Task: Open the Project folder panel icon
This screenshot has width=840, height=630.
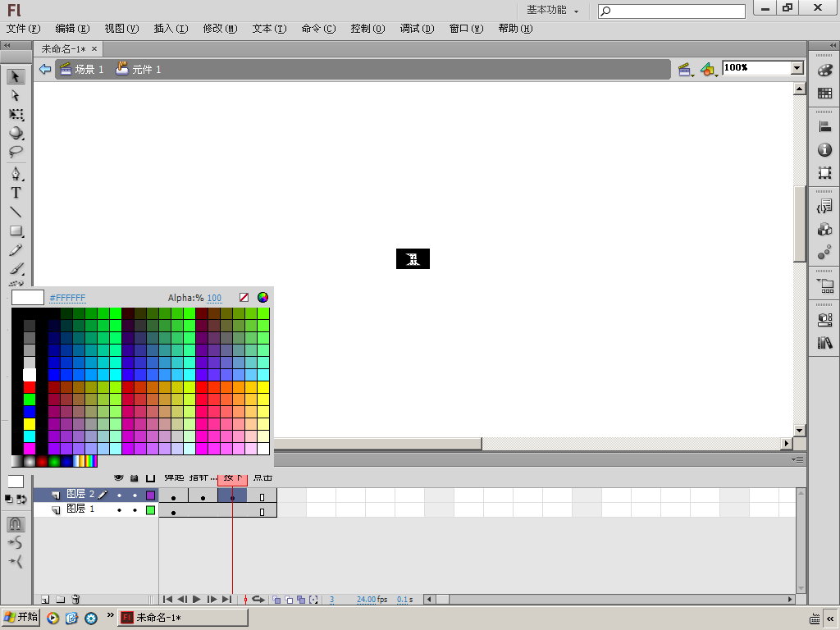Action: tap(825, 286)
